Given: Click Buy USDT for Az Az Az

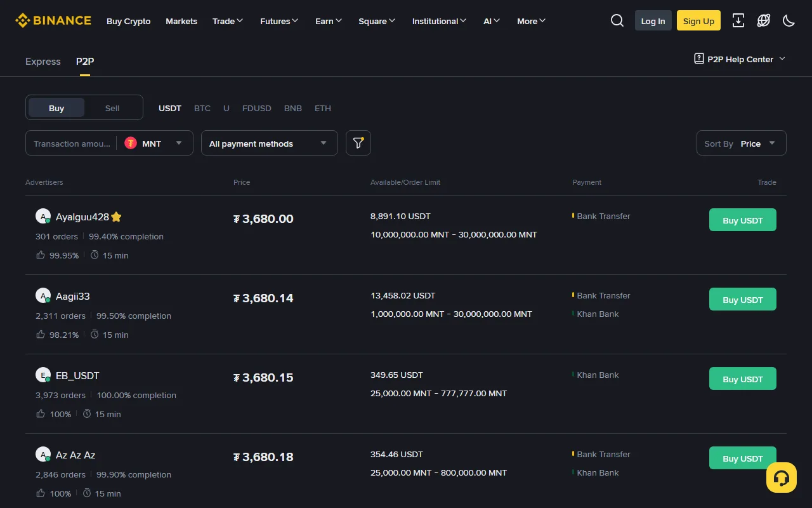Looking at the screenshot, I should pyautogui.click(x=743, y=458).
